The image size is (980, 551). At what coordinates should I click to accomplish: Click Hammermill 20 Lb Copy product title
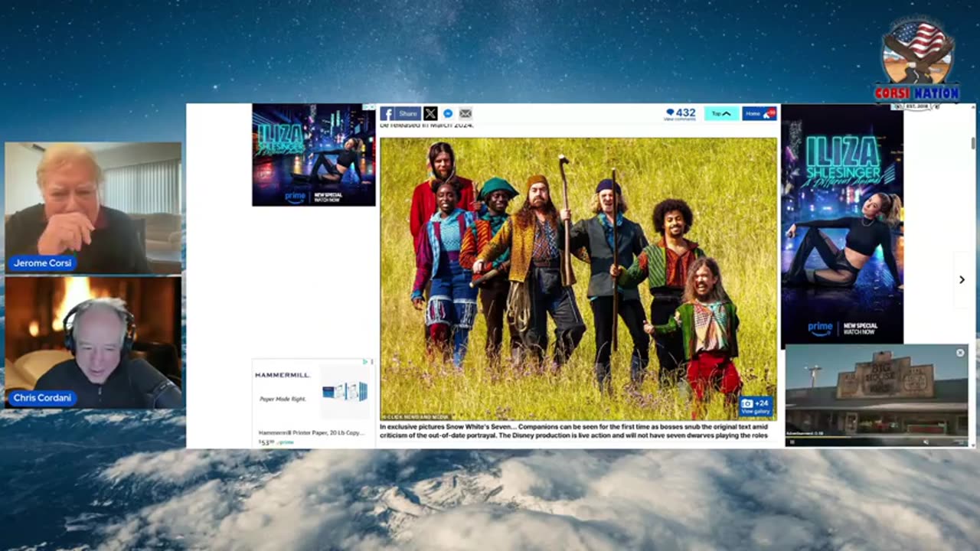(x=311, y=433)
